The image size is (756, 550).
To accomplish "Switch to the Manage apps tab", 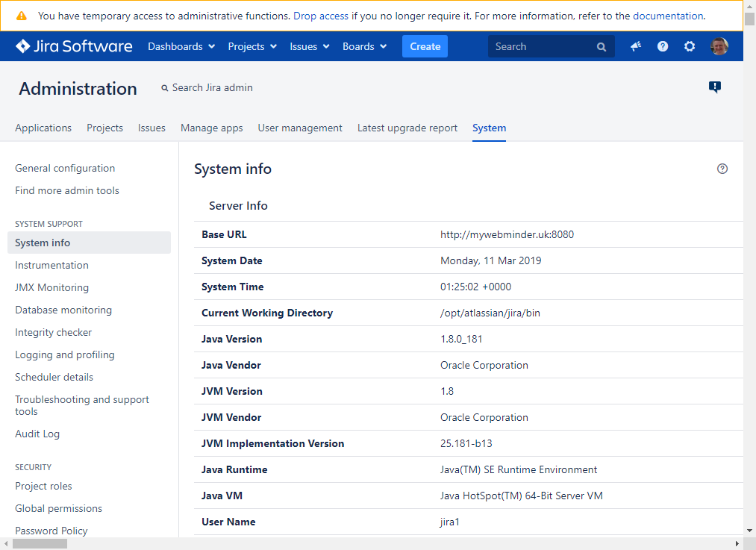I will [x=212, y=128].
